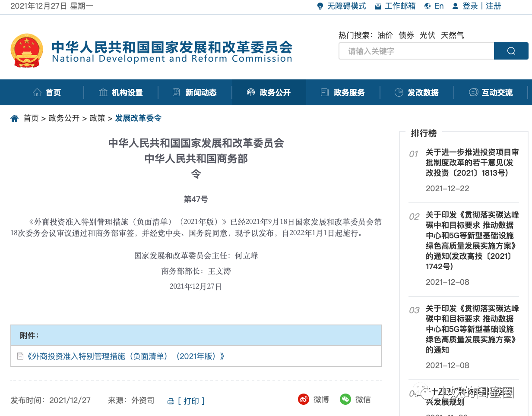Open attachment 外商投资准入特别管理措施 2021年版
Screen dimensions: 532x416
[x=126, y=356]
